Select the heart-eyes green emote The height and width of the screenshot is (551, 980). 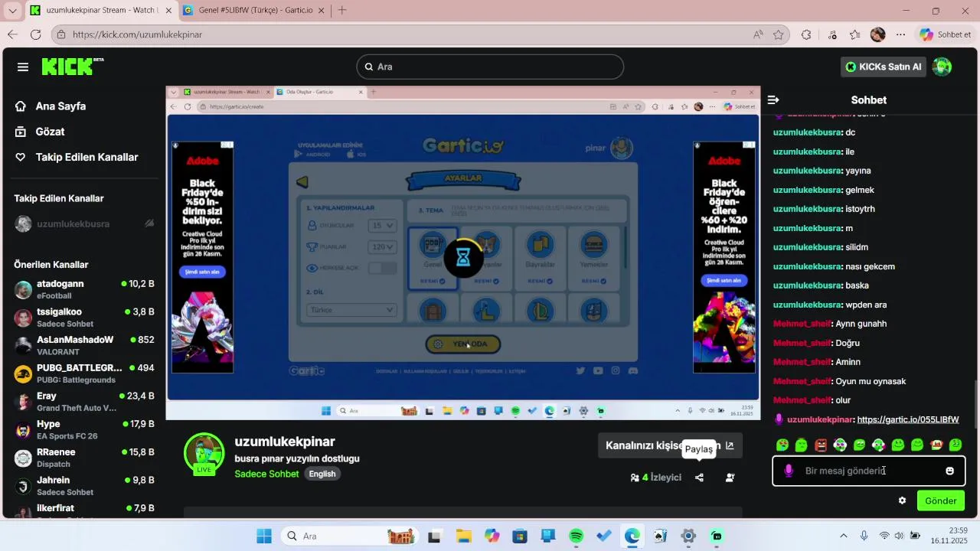pyautogui.click(x=782, y=445)
